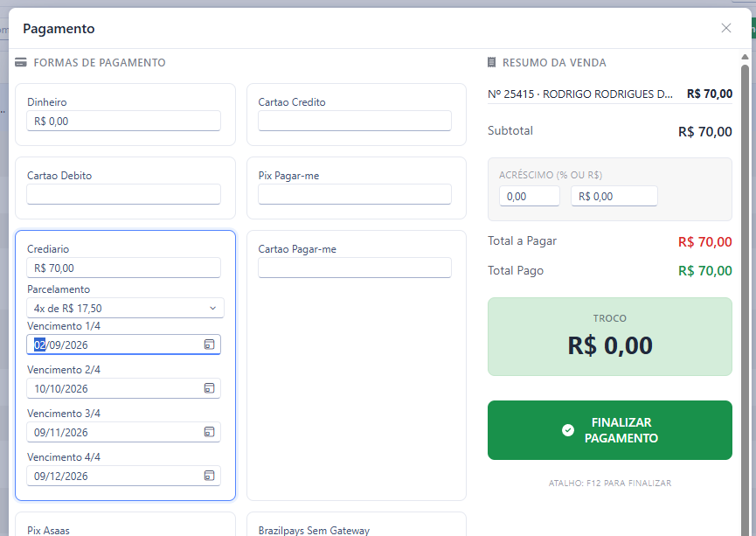The height and width of the screenshot is (536, 756).
Task: Select the Brazilpays Sem Gateway payment card
Action: (x=357, y=525)
